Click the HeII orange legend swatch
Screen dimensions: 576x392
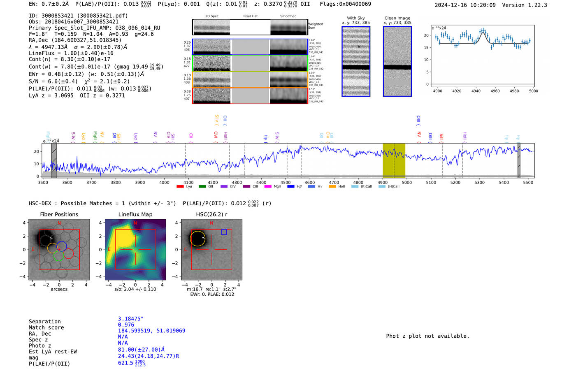point(332,186)
